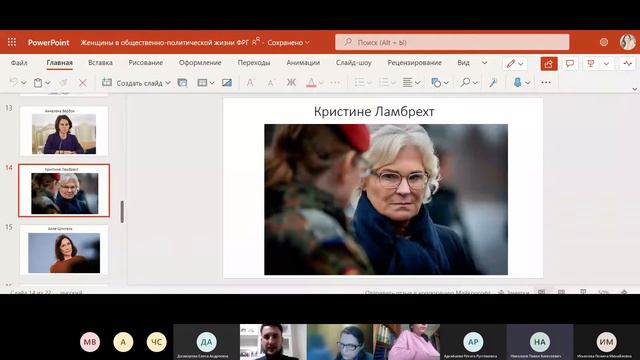Open the editing mode pencil dropdown
Viewport: 640px width, 360px height.
pyautogui.click(x=515, y=63)
